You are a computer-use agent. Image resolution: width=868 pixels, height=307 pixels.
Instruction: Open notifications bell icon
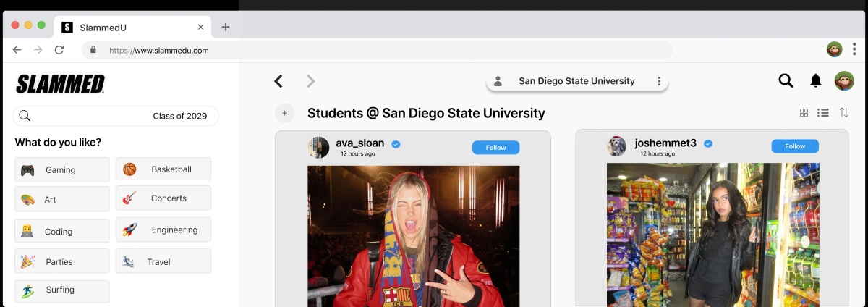[815, 81]
